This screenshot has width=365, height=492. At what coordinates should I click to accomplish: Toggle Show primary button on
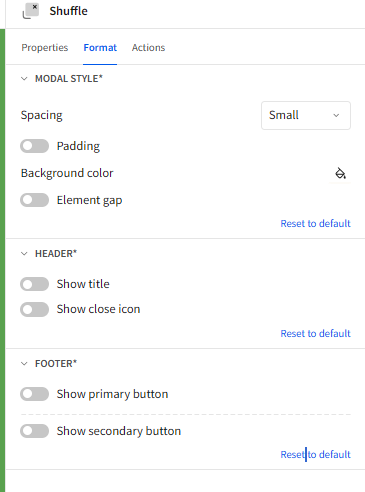click(x=34, y=394)
